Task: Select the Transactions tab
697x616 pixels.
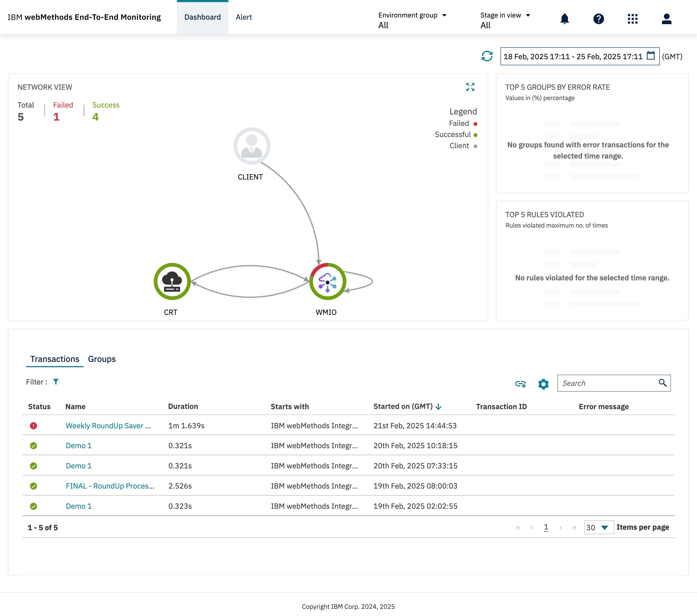Action: click(54, 359)
